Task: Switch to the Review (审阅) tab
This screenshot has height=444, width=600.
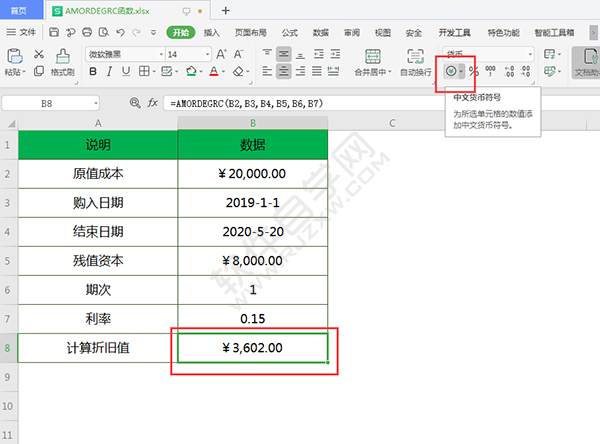Action: [x=352, y=33]
